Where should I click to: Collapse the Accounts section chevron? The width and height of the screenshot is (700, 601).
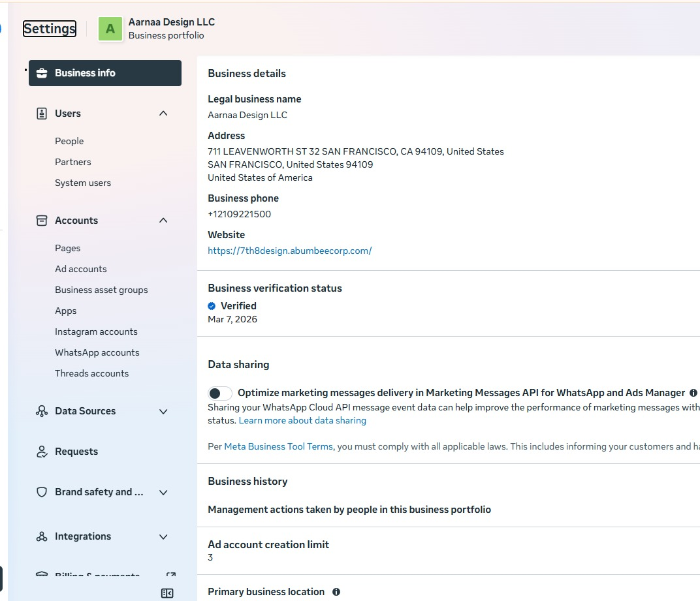(163, 221)
